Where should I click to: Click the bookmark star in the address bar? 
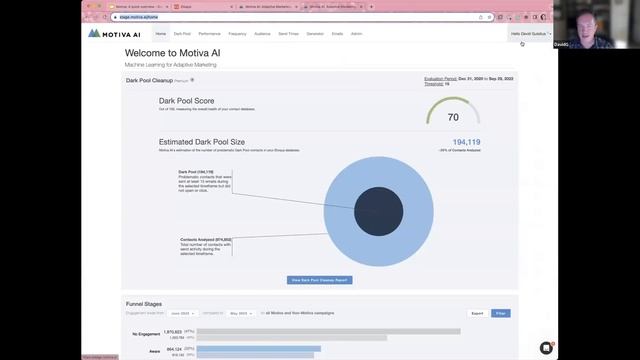pos(489,17)
